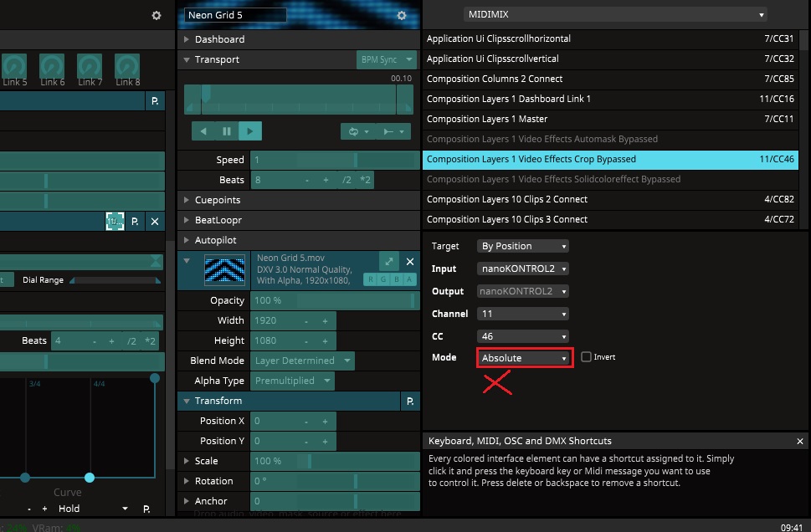The height and width of the screenshot is (532, 811).
Task: Open settings gear in the left panel header
Action: [x=157, y=16]
